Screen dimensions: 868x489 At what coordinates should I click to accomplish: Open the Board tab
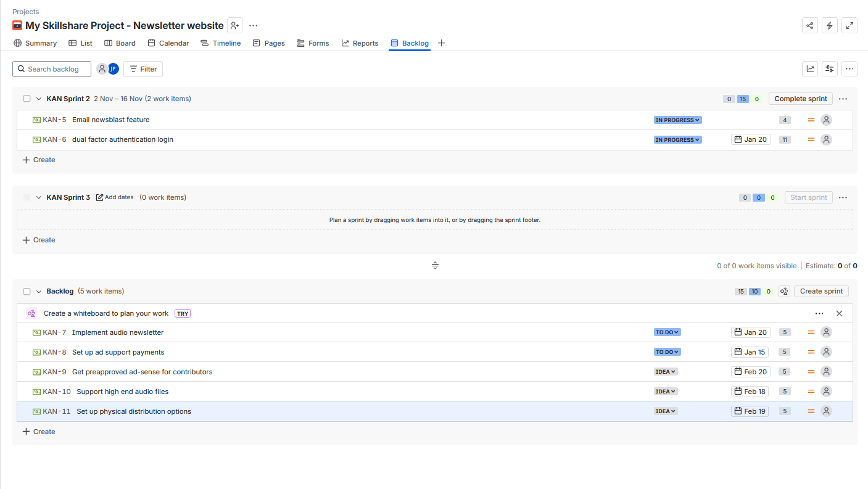120,43
